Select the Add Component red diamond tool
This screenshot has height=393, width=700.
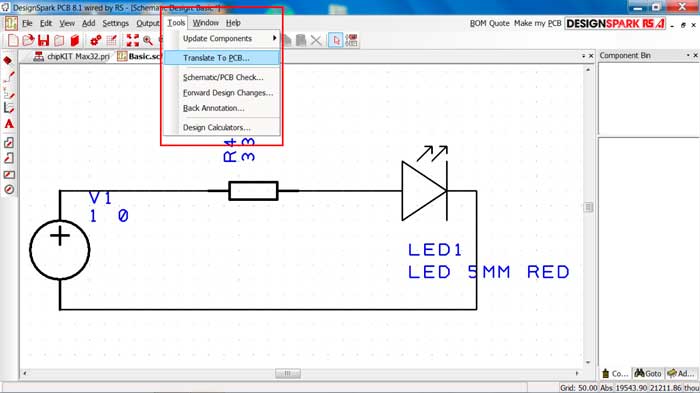(8, 60)
